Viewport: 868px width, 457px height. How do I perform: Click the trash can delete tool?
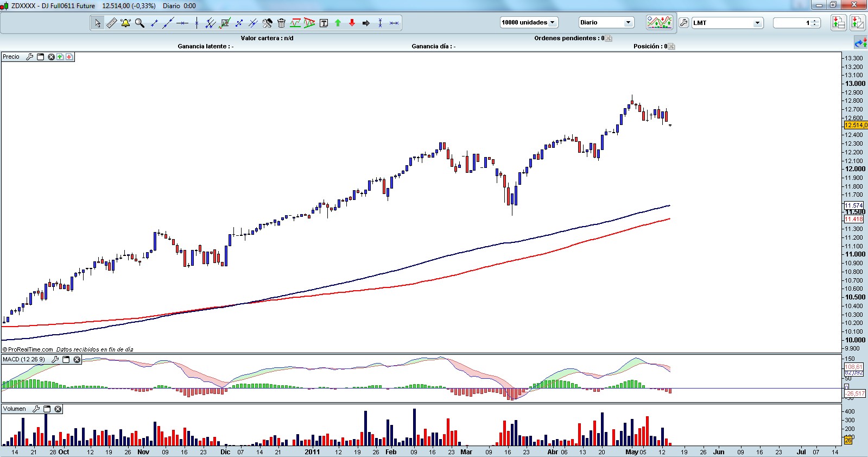pyautogui.click(x=281, y=23)
